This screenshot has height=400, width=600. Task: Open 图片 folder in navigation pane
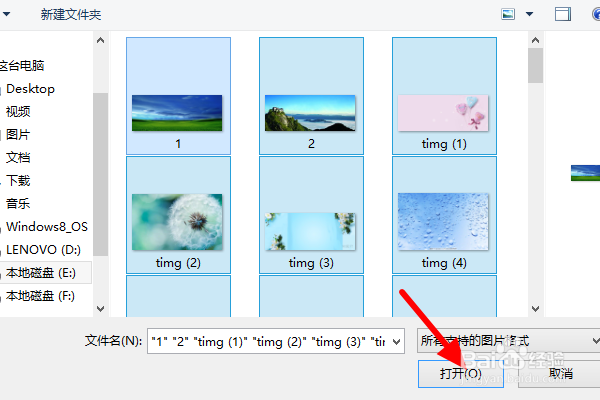(x=18, y=135)
